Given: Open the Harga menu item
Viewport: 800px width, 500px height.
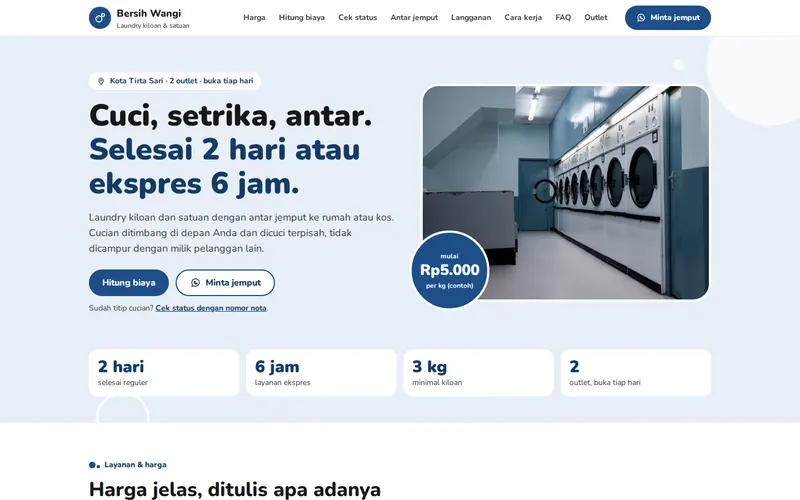Looking at the screenshot, I should pyautogui.click(x=254, y=17).
